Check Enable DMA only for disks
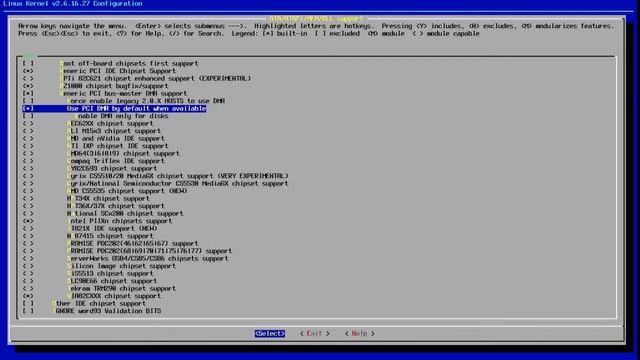The width and height of the screenshot is (640, 360). click(x=95, y=116)
